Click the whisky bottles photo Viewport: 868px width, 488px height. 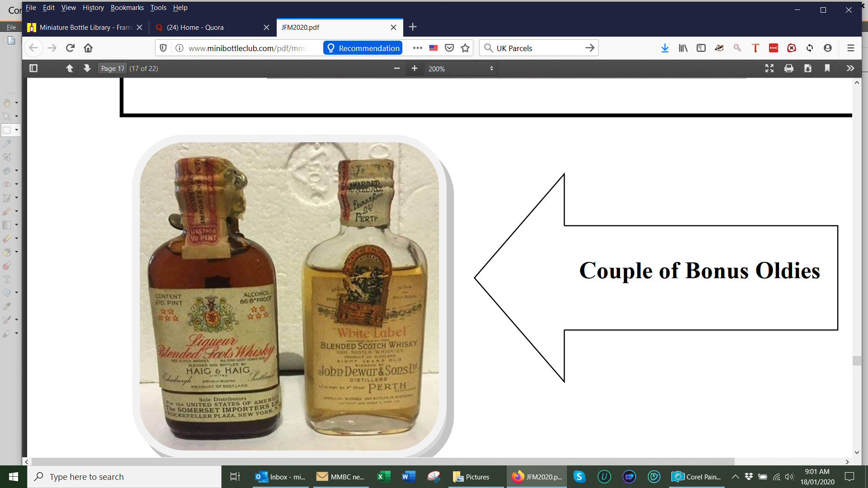click(289, 296)
